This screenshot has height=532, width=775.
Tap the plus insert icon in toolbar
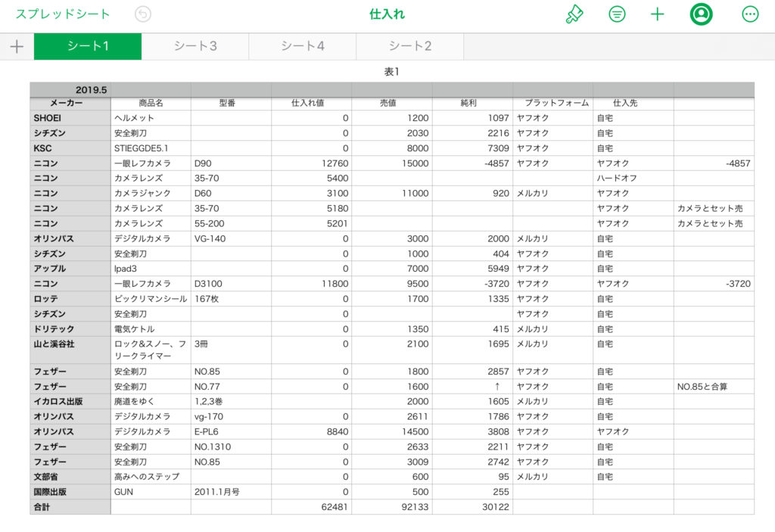(x=658, y=14)
